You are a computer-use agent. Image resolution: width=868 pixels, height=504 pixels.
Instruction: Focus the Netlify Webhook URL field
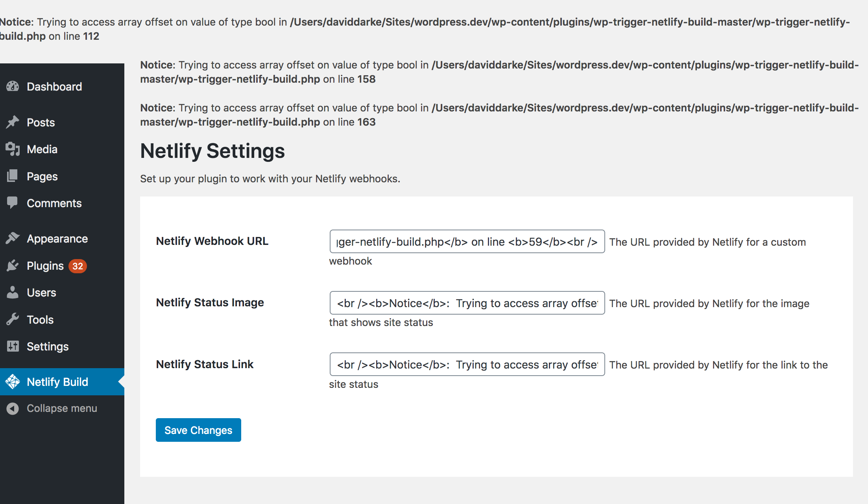click(467, 241)
